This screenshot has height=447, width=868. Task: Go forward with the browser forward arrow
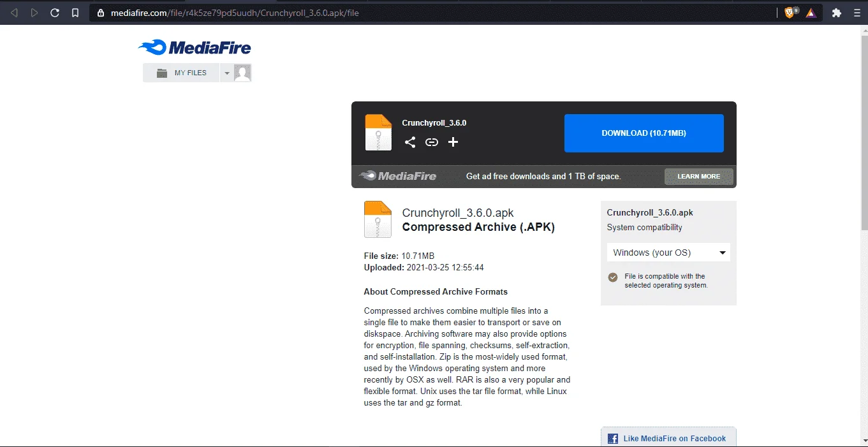34,13
